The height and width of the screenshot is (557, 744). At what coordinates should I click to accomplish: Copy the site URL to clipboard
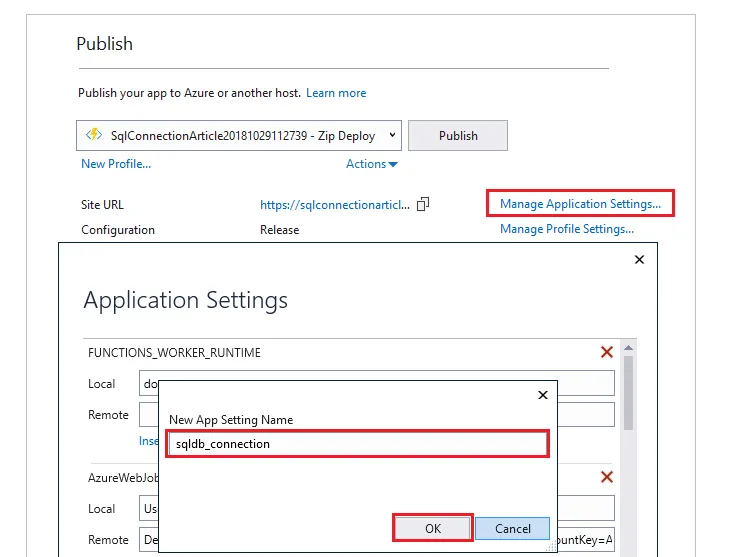coord(423,204)
